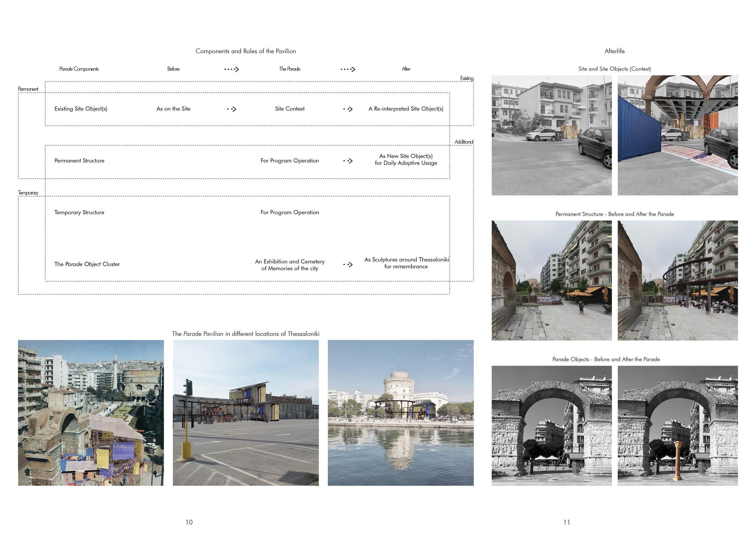
Task: Select the grayscale street site photo
Action: (552, 135)
